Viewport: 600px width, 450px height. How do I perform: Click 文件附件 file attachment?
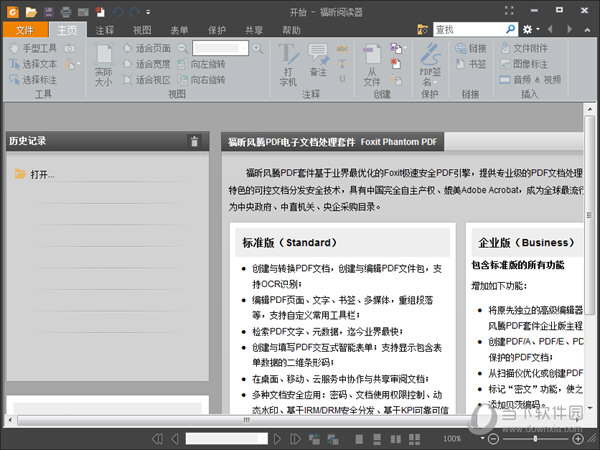[524, 48]
